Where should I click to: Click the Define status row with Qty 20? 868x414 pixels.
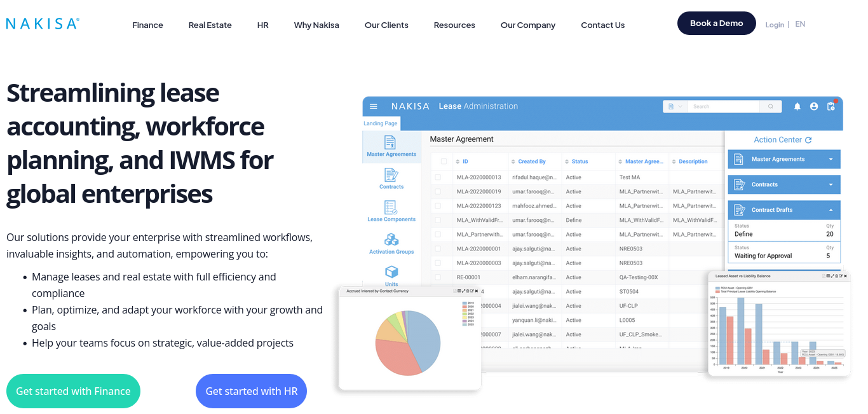pos(784,230)
